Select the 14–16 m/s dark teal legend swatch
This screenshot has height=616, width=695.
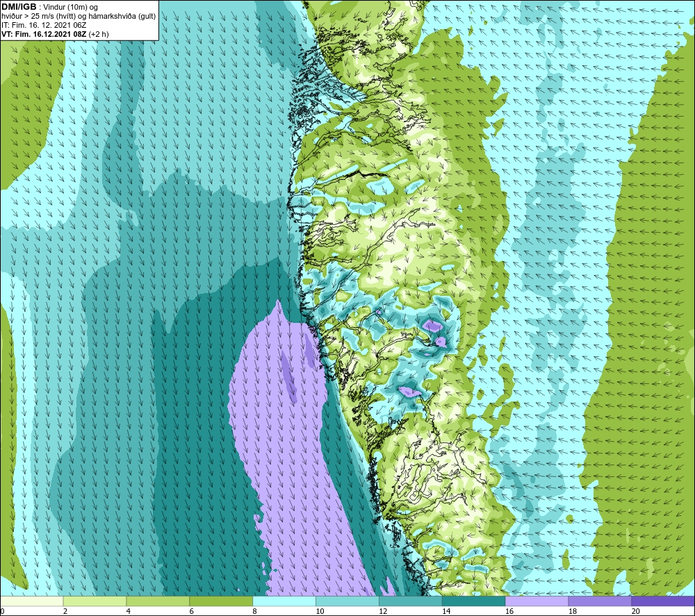coord(474,601)
